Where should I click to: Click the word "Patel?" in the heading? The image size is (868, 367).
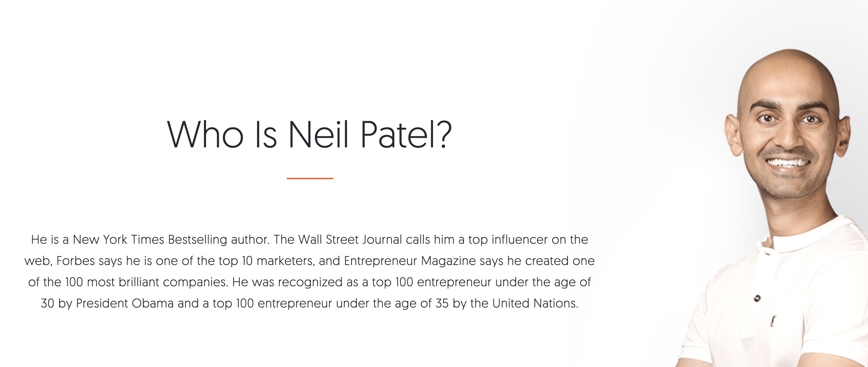click(x=406, y=135)
